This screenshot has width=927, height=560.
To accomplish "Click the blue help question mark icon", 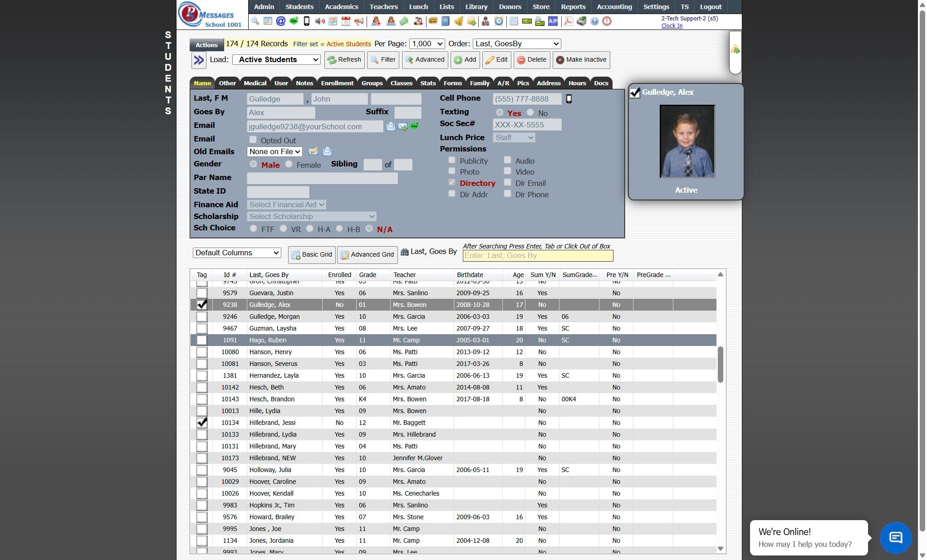I will [594, 21].
